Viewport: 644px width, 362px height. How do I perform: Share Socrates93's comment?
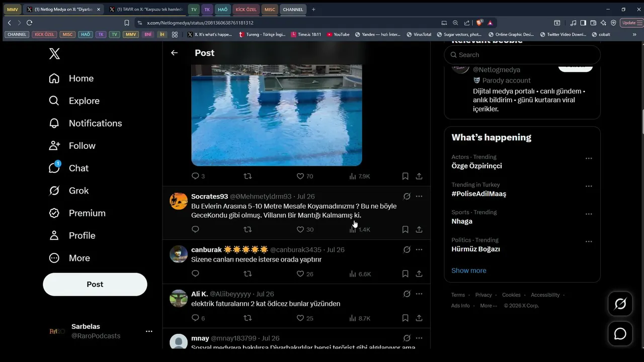click(x=419, y=229)
